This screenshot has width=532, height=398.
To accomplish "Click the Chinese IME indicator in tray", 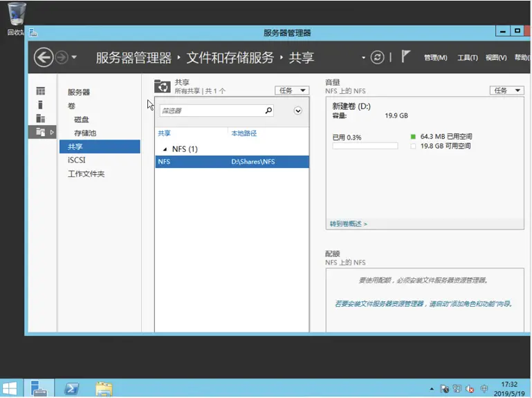I will [484, 388].
